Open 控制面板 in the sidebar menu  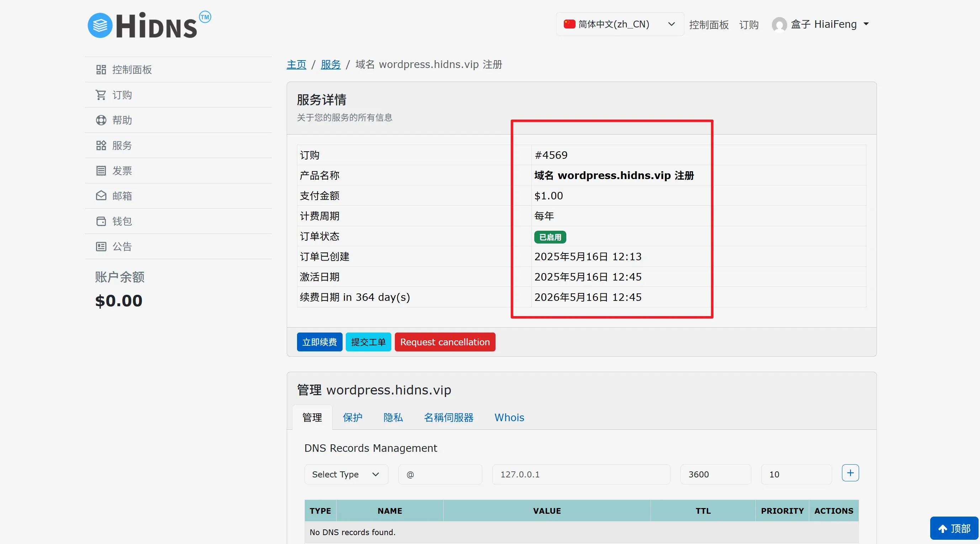click(179, 70)
